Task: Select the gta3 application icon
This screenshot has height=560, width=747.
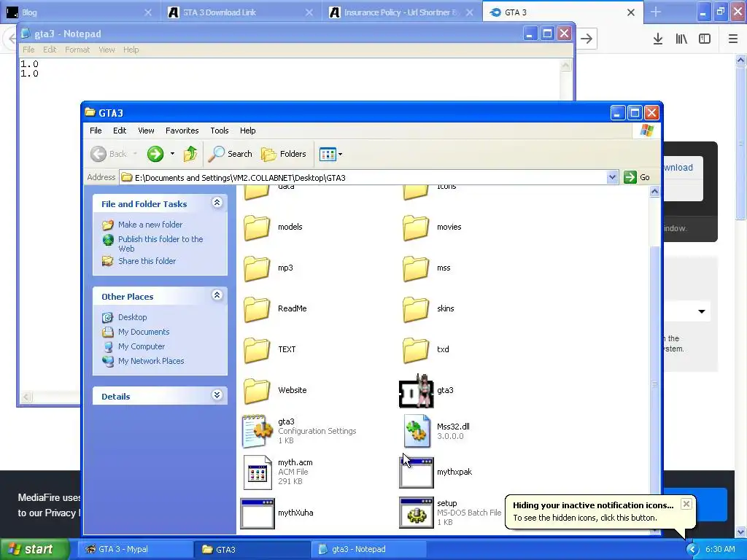Action: [x=417, y=391]
